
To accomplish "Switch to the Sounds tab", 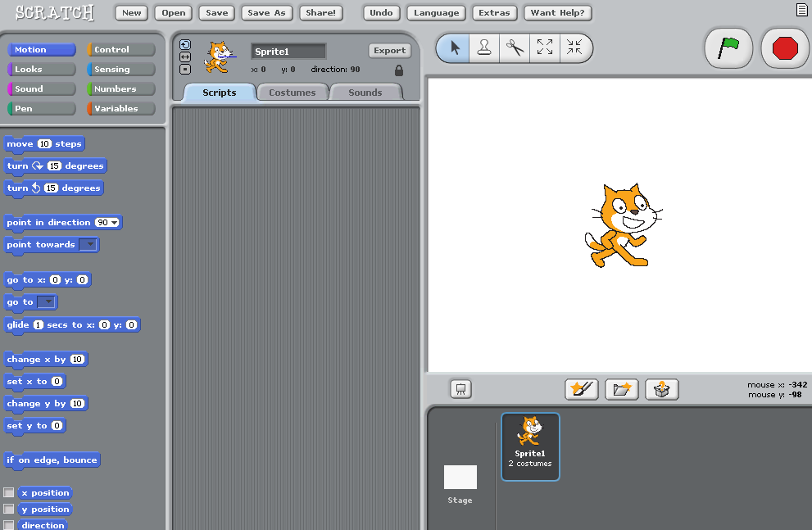I will [x=365, y=92].
